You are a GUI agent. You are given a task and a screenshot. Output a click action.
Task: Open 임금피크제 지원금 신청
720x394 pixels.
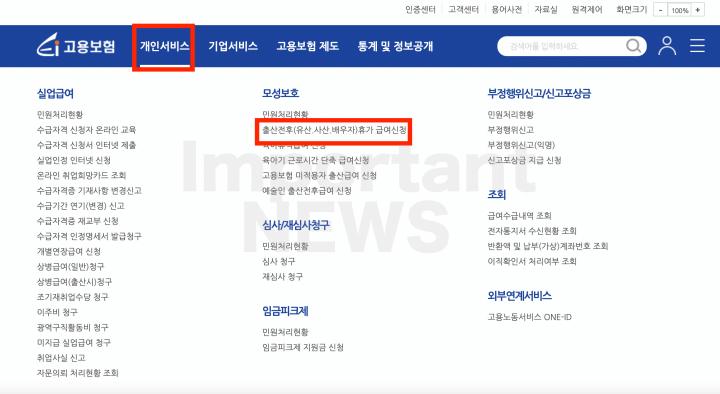[x=303, y=347]
